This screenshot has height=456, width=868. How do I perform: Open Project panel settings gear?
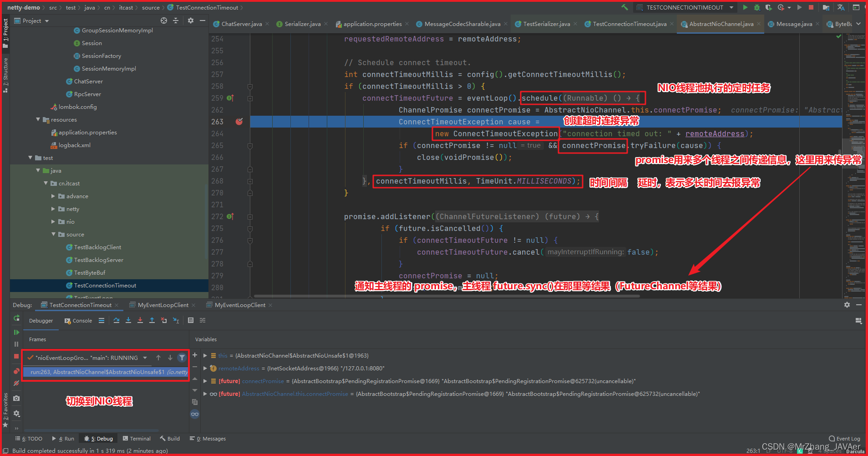[x=191, y=20]
